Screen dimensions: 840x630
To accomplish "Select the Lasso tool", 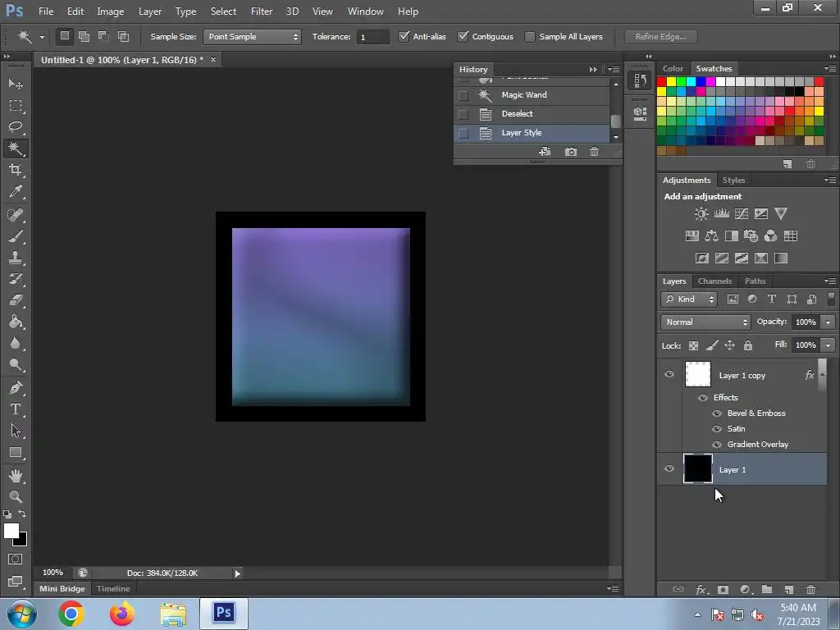I will (16, 127).
